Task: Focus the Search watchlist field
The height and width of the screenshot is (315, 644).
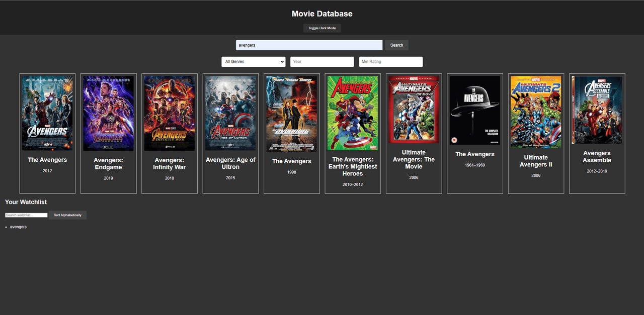Action: 26,215
